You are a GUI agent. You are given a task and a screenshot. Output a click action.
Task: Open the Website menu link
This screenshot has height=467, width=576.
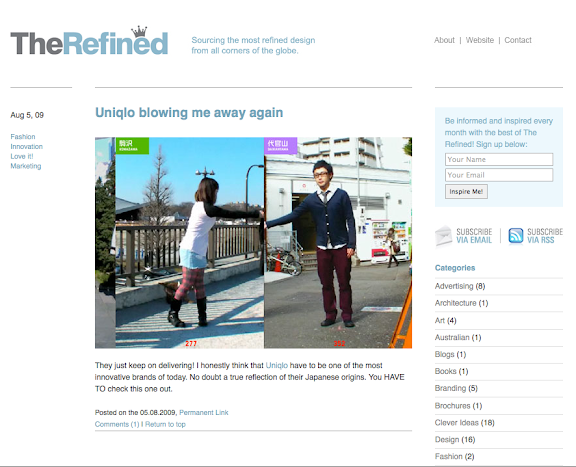click(480, 40)
